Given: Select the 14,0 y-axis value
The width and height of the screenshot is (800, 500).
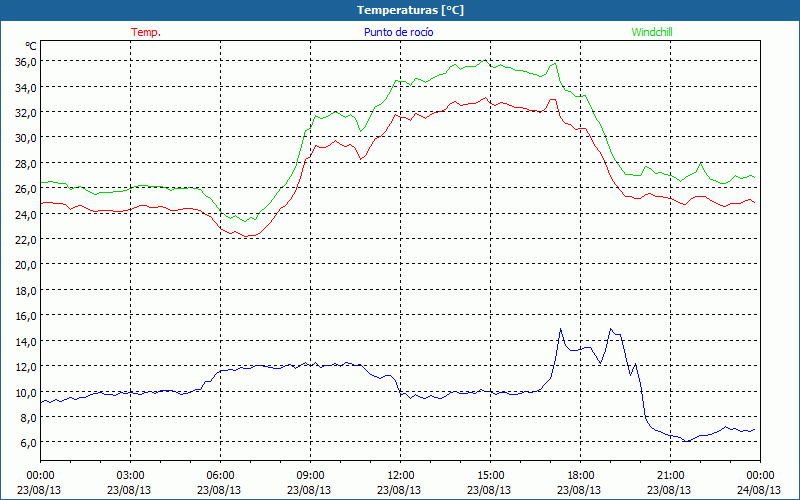Looking at the screenshot, I should tap(27, 341).
